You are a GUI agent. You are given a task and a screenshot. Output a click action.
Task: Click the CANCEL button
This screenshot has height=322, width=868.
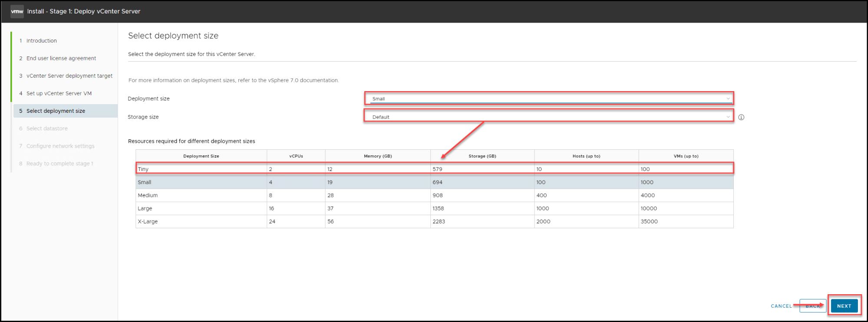[x=781, y=306]
